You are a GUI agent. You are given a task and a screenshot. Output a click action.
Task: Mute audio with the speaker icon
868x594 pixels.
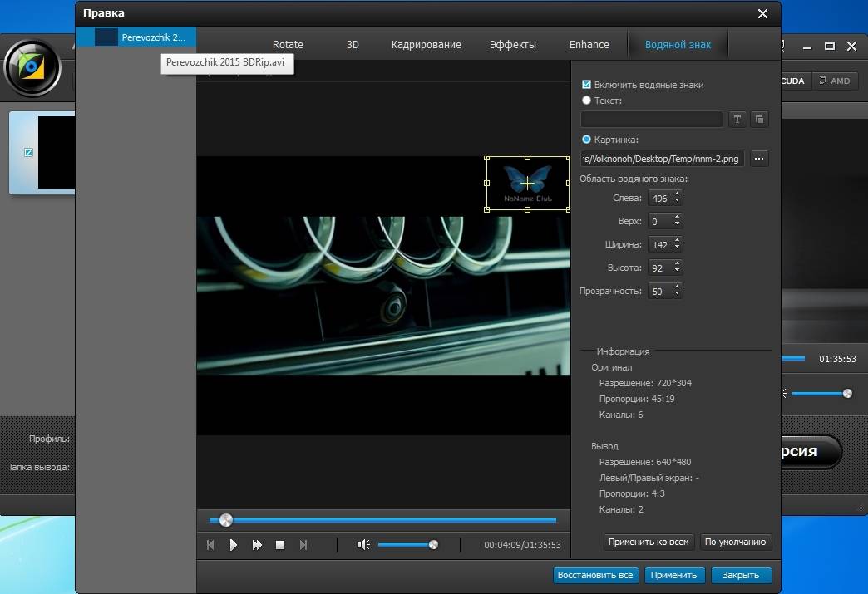pyautogui.click(x=363, y=545)
